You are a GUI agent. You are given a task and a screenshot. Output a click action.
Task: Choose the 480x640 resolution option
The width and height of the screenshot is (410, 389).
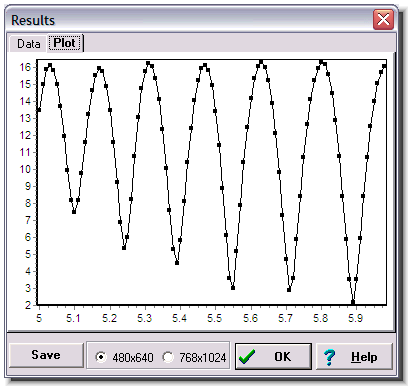pos(125,358)
